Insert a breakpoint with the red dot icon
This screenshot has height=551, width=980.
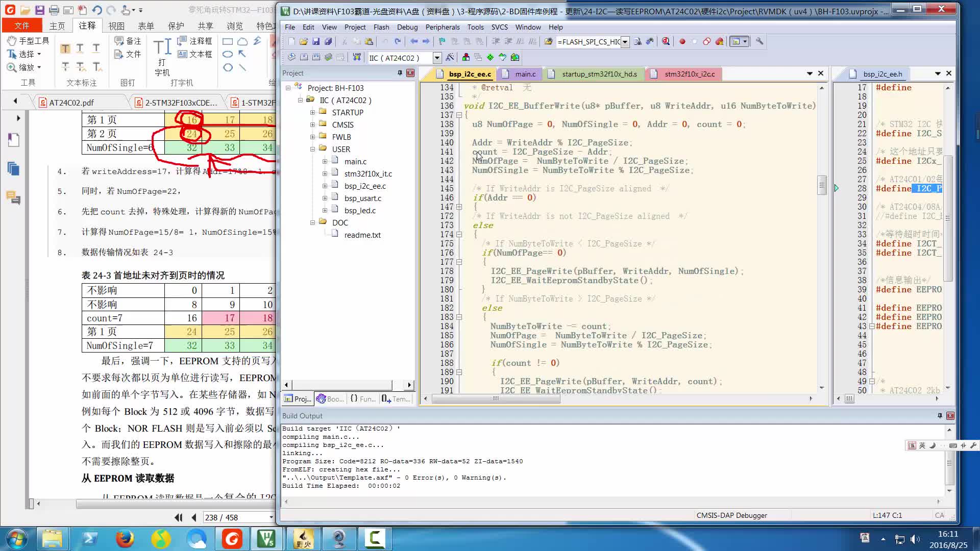coord(682,41)
